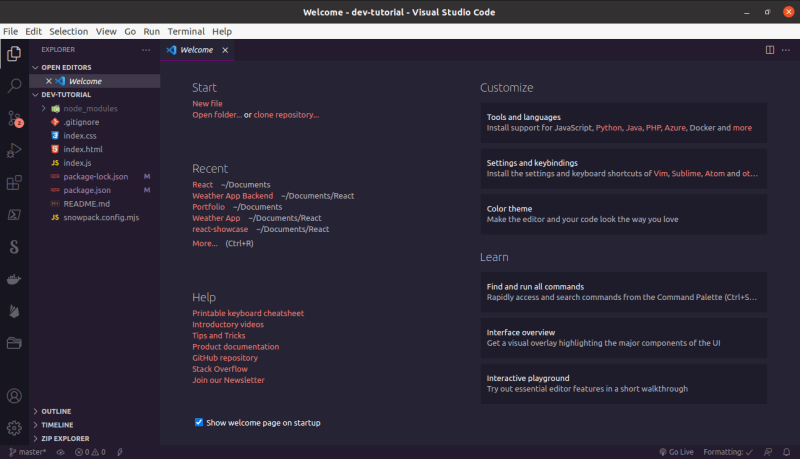Image resolution: width=800 pixels, height=459 pixels.
Task: Close Welcome in Open Editors list
Action: pos(49,81)
